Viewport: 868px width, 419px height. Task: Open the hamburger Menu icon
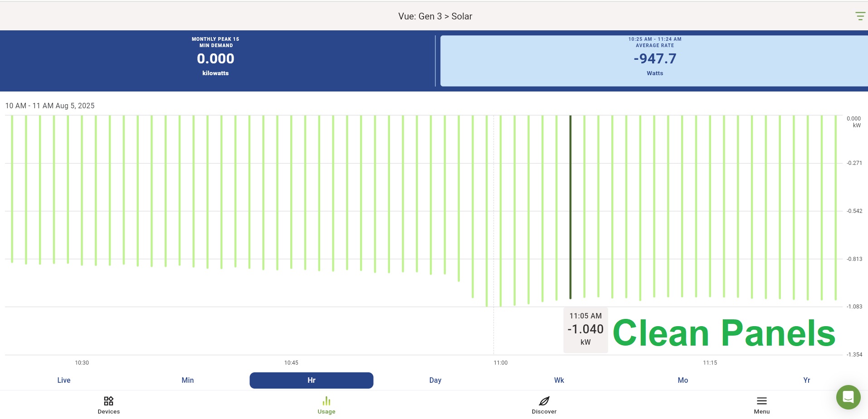(x=761, y=401)
